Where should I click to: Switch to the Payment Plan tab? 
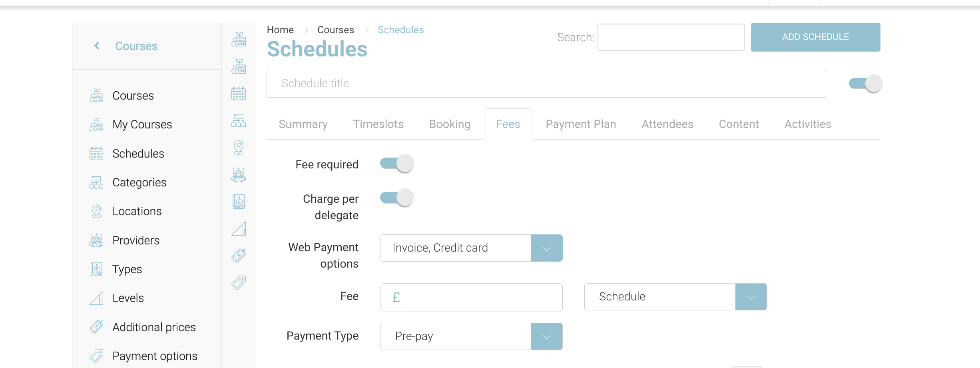click(x=581, y=124)
